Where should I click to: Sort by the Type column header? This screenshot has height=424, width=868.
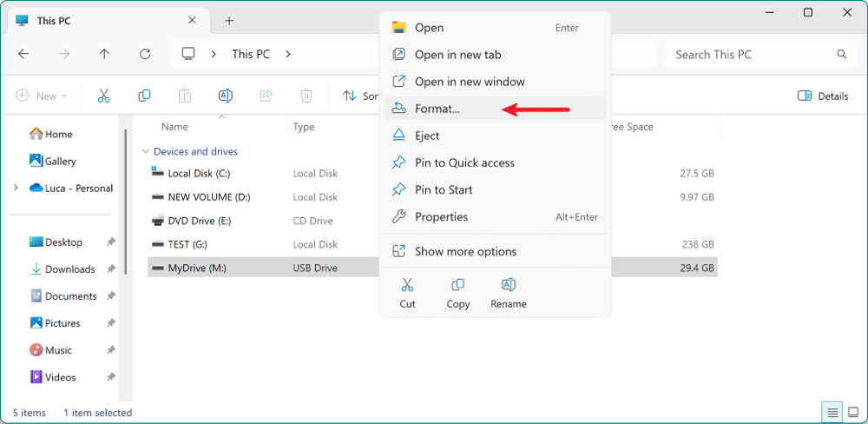(304, 127)
